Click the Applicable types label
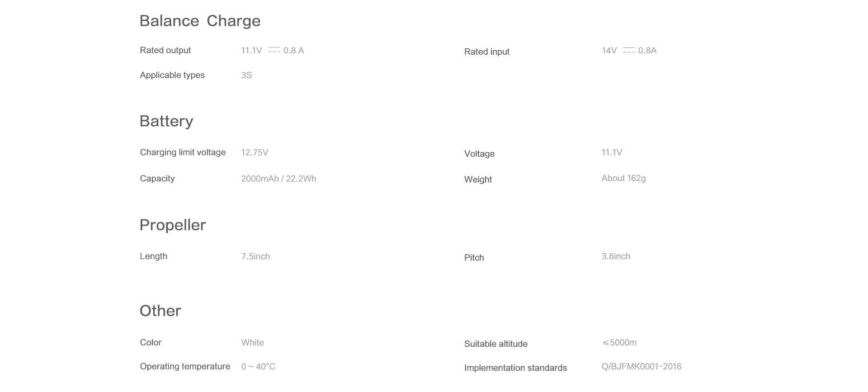 (172, 75)
